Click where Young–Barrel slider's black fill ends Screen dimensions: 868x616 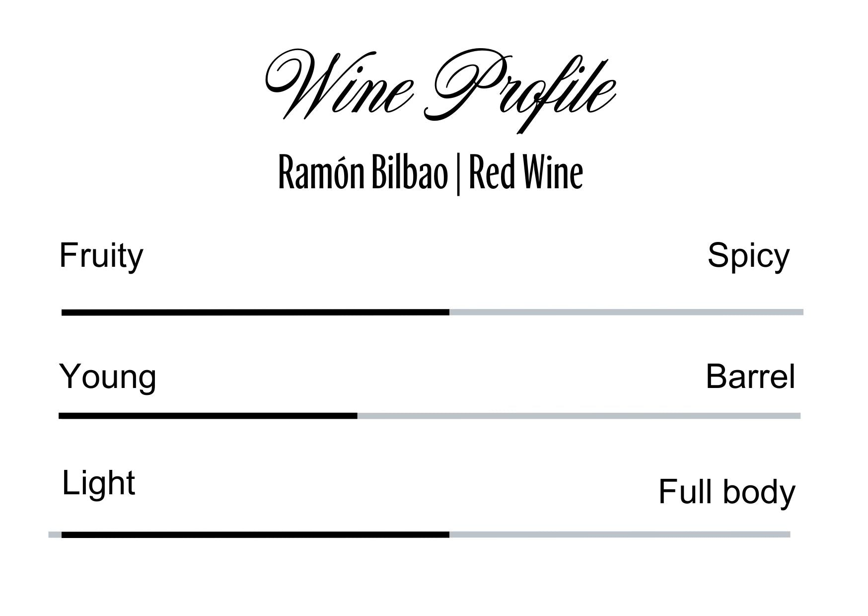357,416
